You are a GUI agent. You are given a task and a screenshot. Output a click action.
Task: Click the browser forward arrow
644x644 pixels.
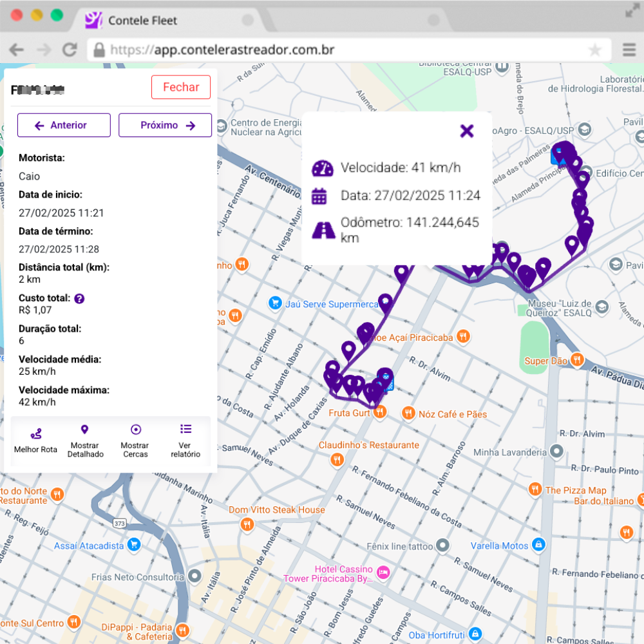pyautogui.click(x=44, y=50)
